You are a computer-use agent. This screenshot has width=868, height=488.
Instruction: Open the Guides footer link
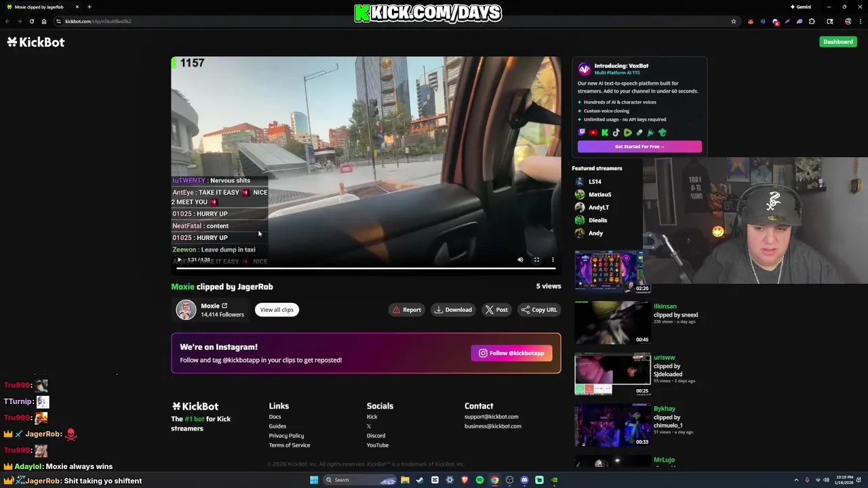tap(277, 426)
